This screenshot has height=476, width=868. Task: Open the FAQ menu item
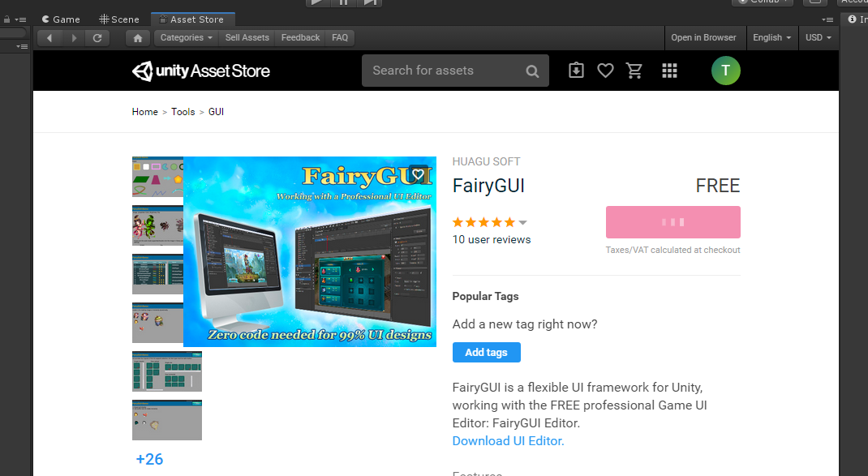(x=340, y=37)
